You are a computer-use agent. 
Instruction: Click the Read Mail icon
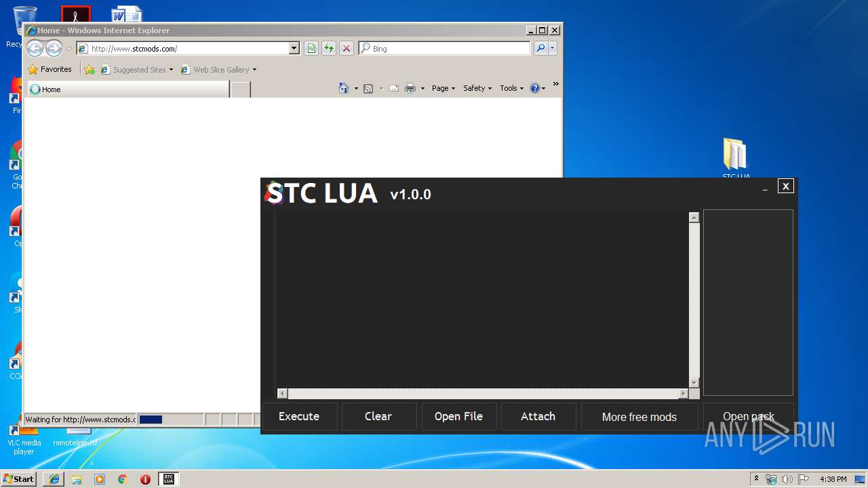[394, 88]
